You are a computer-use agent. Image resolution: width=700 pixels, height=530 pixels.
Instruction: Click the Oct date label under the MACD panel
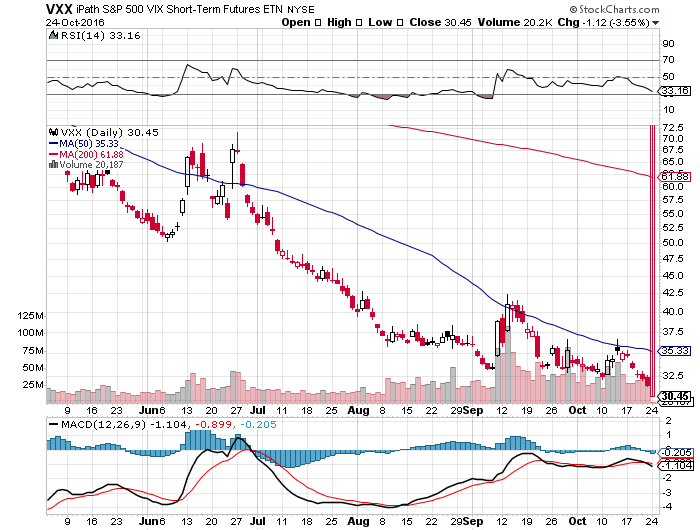578,521
